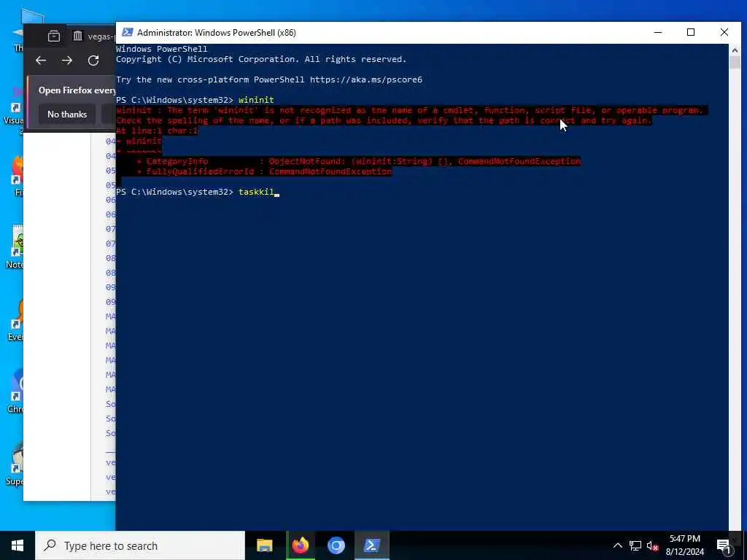Open network status tray icon
747x560 pixels.
635,545
